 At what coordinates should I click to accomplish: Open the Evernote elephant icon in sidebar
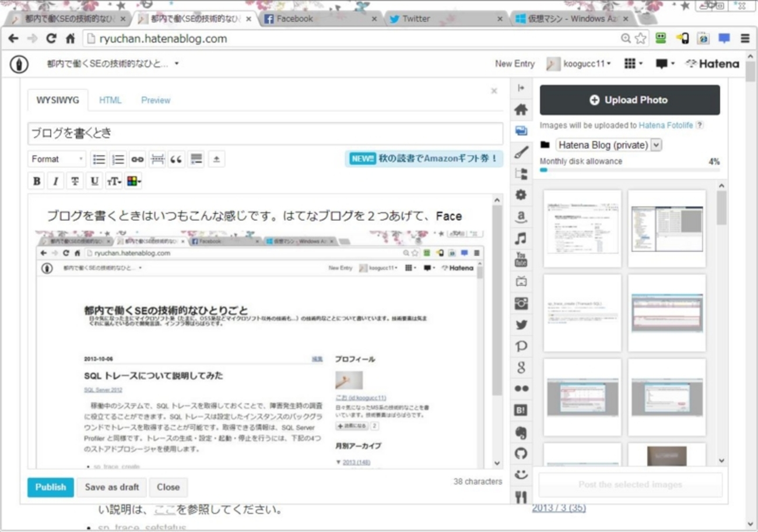click(521, 432)
